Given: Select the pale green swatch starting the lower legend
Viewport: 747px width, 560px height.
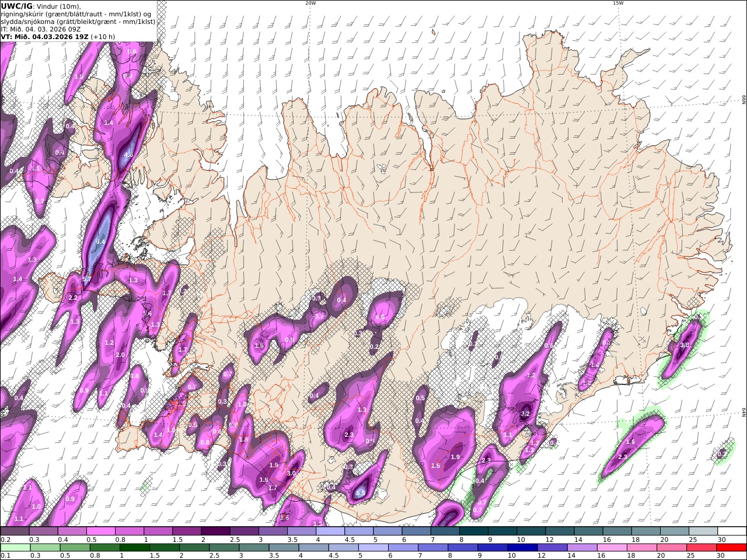Looking at the screenshot, I should [15, 548].
